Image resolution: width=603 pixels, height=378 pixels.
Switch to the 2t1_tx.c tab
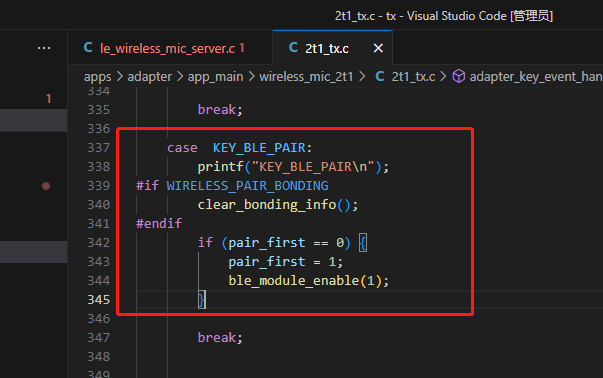click(x=326, y=48)
